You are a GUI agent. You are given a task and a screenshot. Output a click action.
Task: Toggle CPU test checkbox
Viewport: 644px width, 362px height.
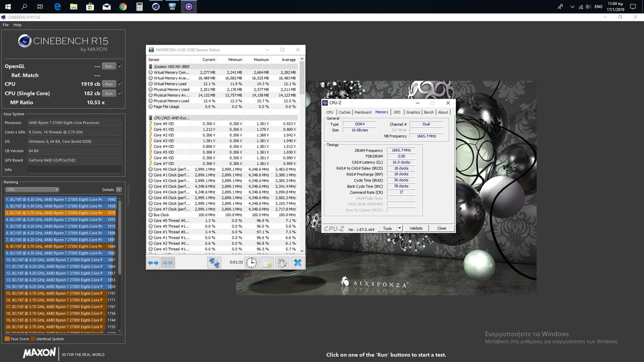pyautogui.click(x=120, y=84)
